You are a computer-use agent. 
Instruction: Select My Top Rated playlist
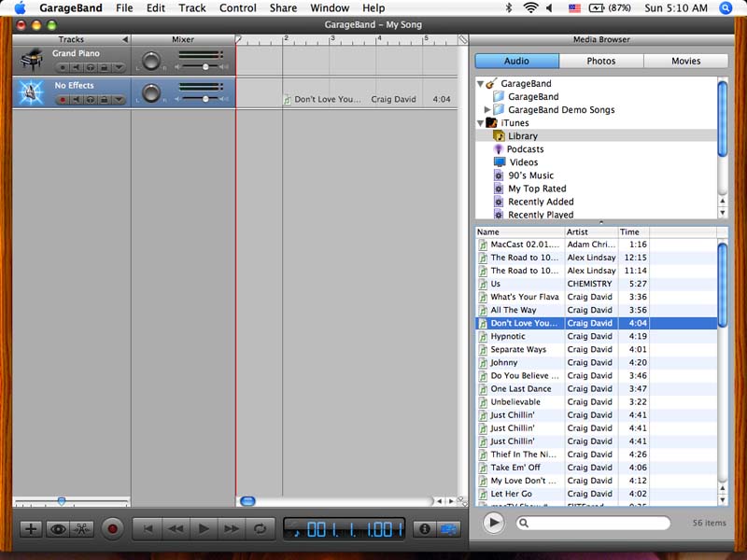click(x=537, y=189)
